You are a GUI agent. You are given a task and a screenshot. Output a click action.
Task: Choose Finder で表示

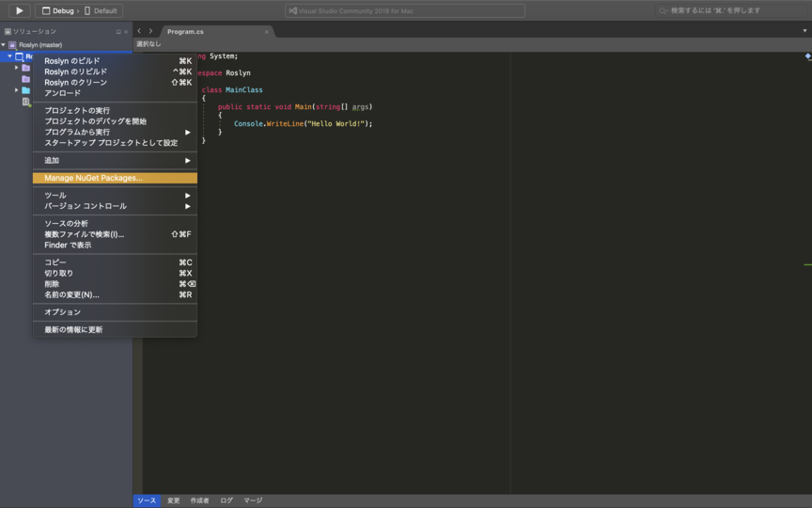115,246
